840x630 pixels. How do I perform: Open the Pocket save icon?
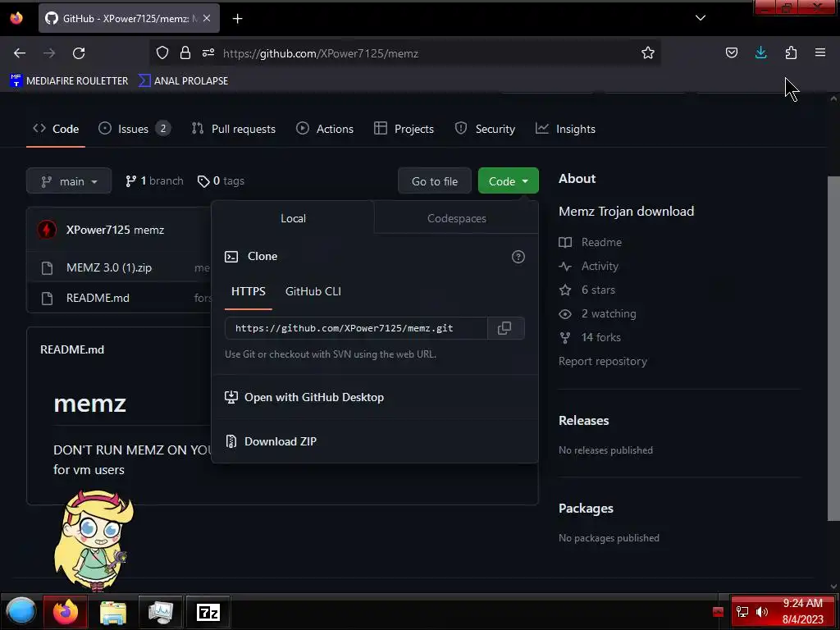[731, 52]
